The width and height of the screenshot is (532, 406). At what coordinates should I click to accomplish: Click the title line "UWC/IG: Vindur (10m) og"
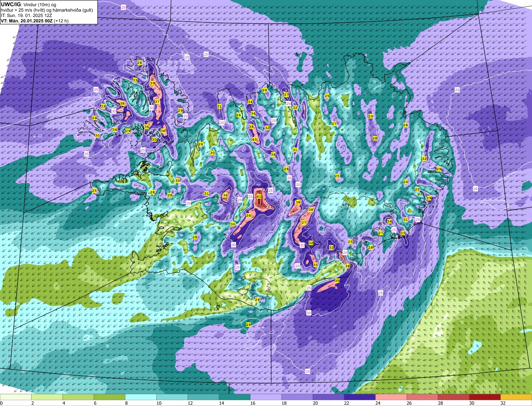pos(29,4)
